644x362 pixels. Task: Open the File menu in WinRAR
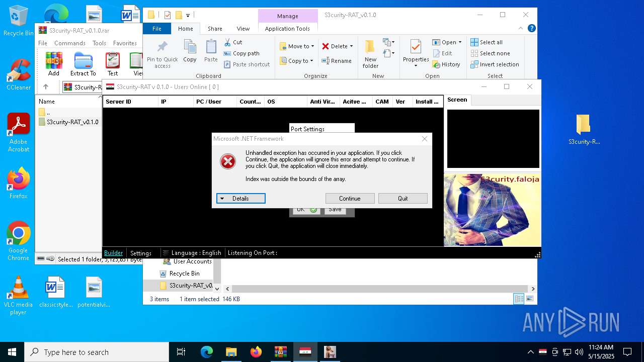point(43,43)
